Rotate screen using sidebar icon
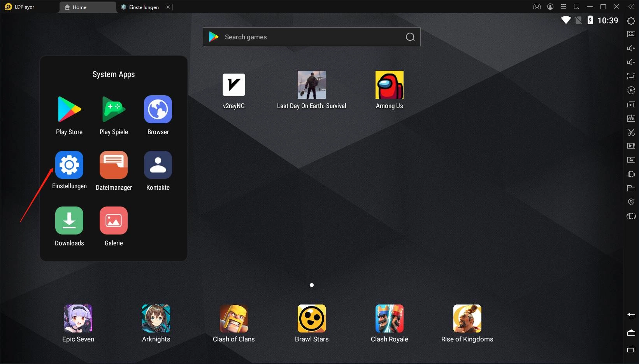639x364 pixels. [631, 216]
